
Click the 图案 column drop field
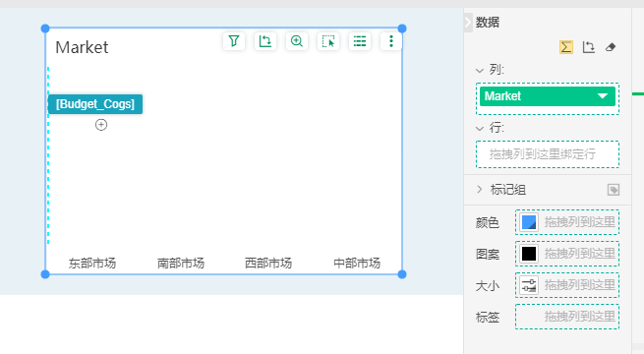pos(567,254)
